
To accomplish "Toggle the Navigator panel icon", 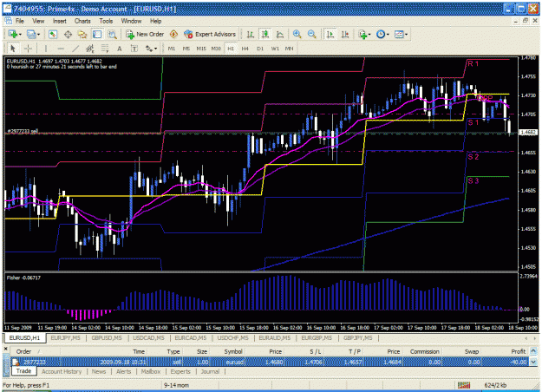I will (82, 34).
